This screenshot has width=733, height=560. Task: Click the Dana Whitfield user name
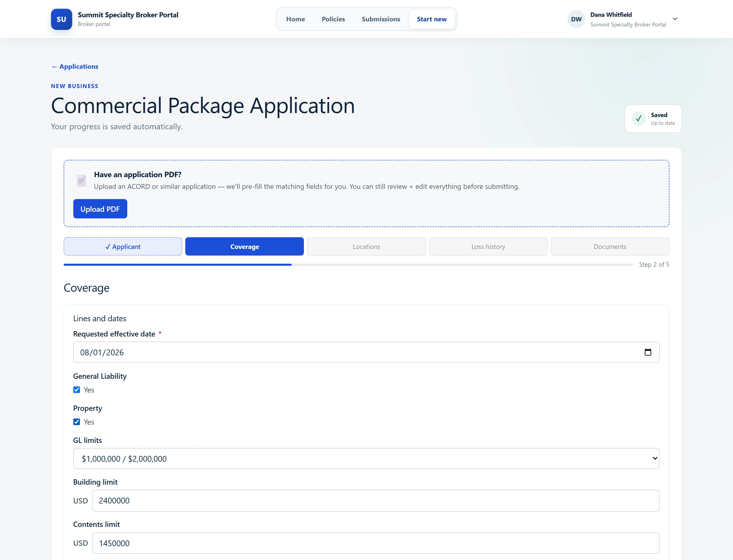click(x=611, y=15)
